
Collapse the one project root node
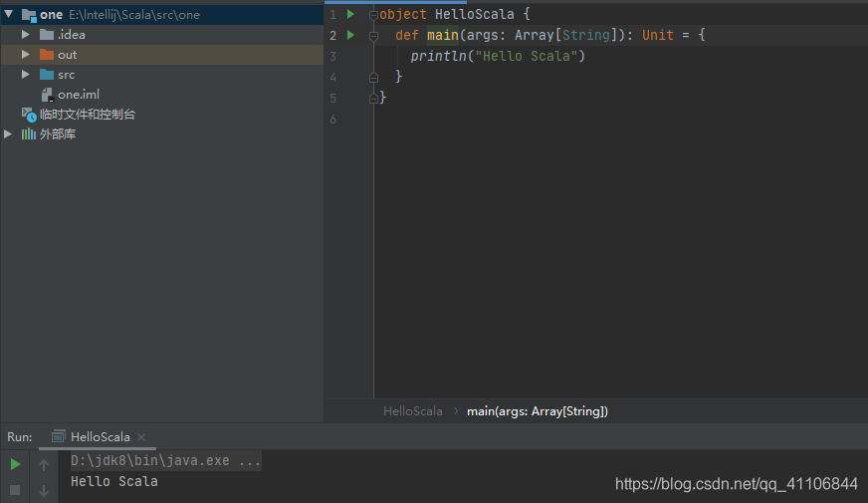(9, 14)
